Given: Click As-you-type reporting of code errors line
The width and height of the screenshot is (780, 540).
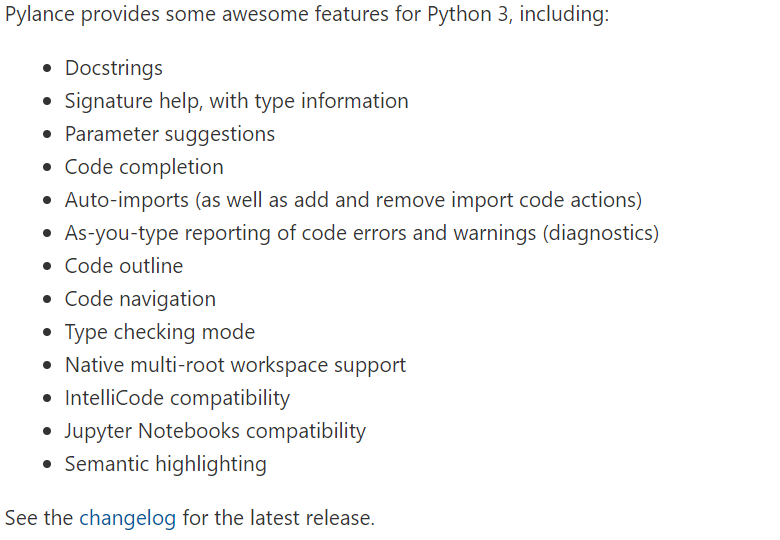Looking at the screenshot, I should pyautogui.click(x=362, y=233).
